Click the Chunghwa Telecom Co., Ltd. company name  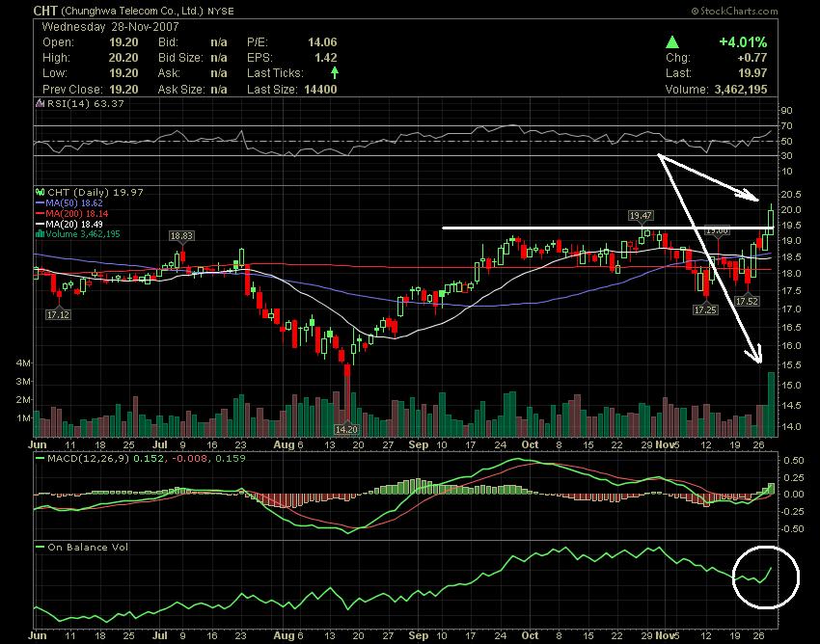pos(132,11)
